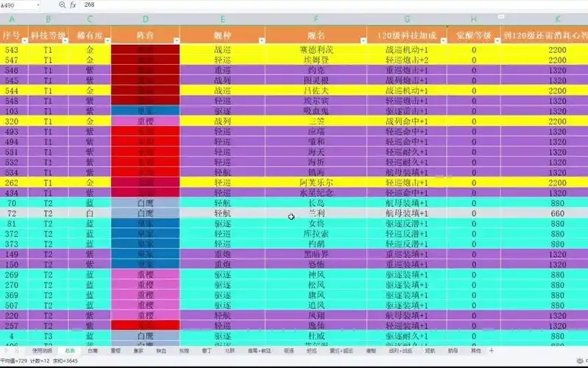Select the cell with ship name 库拉索
588x368 pixels.
[316, 234]
